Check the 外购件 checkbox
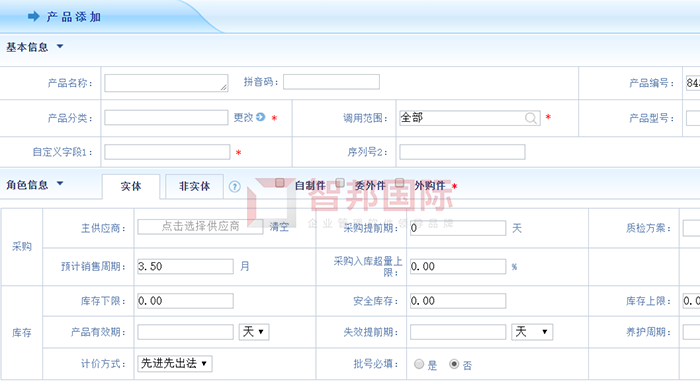The height and width of the screenshot is (384, 700). [400, 183]
